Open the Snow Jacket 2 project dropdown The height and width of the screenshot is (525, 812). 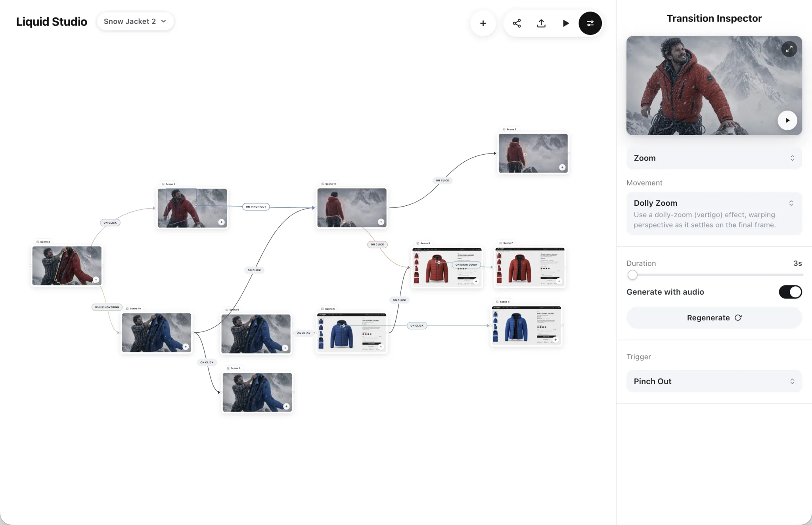click(135, 21)
